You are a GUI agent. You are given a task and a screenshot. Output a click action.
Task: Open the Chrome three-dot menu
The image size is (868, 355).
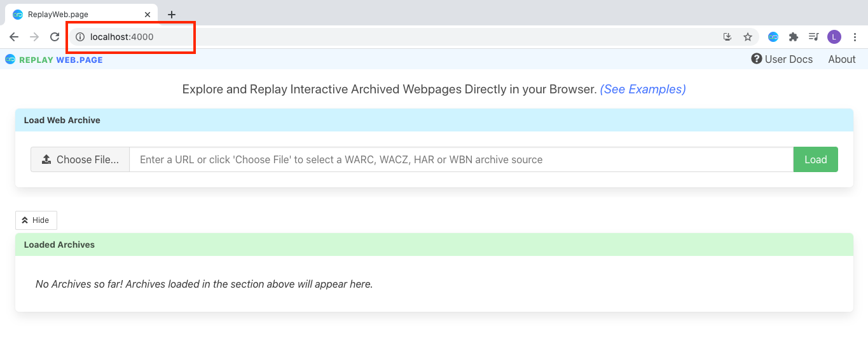[x=854, y=37]
